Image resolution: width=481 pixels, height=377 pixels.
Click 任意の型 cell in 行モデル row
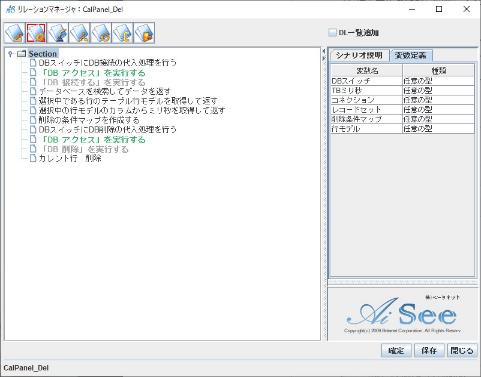[439, 129]
